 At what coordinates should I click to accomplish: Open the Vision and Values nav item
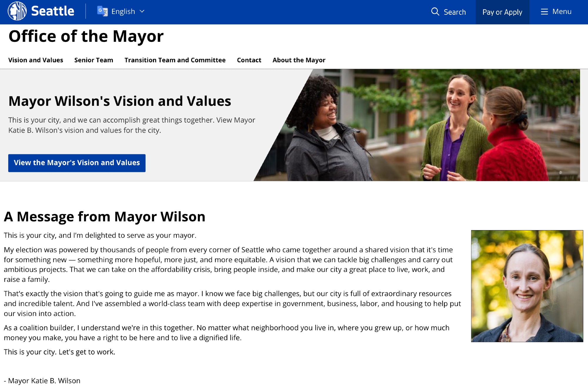pyautogui.click(x=36, y=60)
